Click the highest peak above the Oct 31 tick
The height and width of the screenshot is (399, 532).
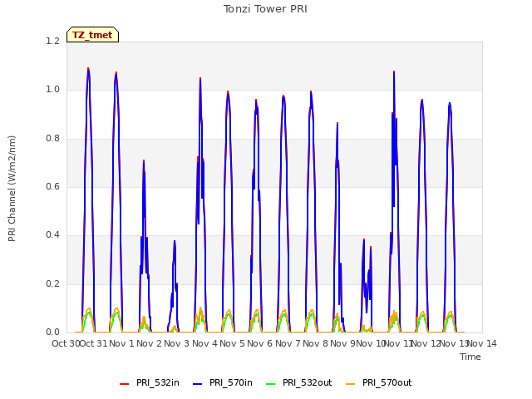tap(88, 69)
